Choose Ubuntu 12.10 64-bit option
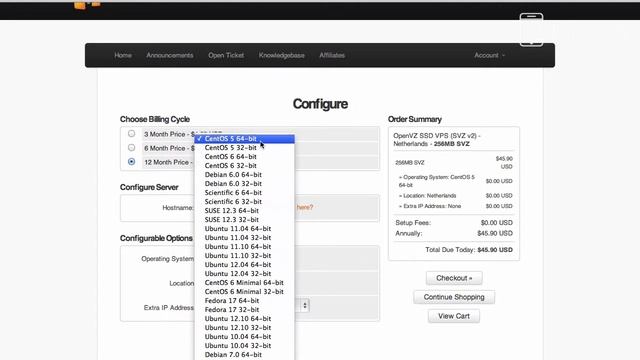 (244, 318)
